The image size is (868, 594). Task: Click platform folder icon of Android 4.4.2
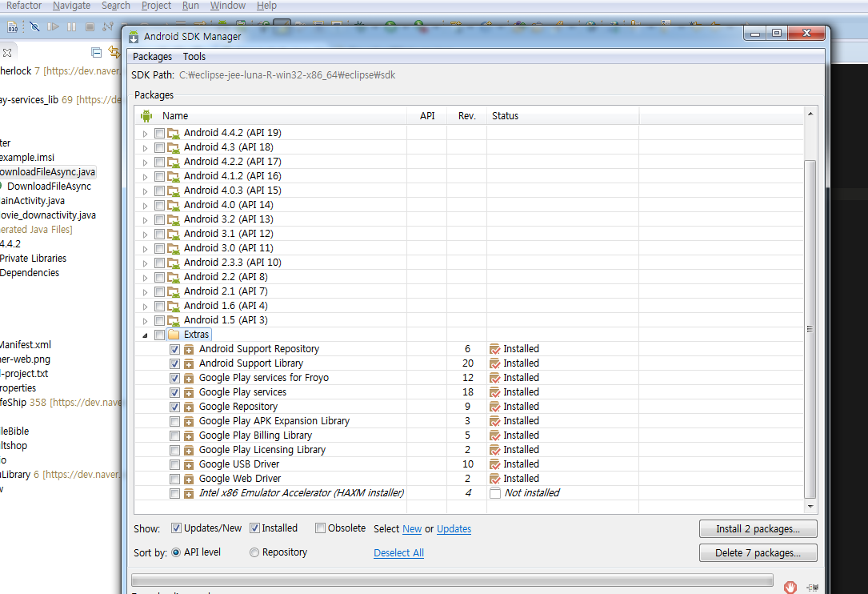(x=174, y=133)
